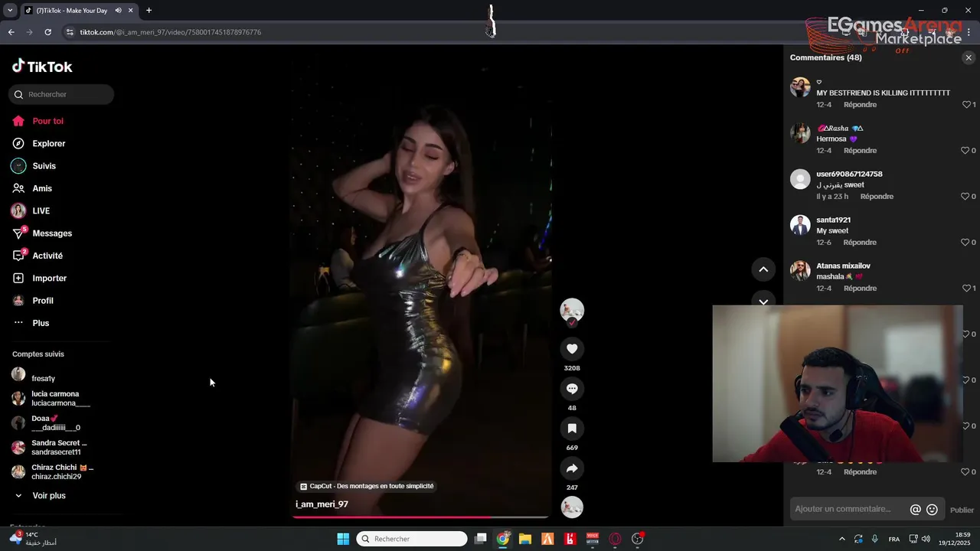980x551 pixels.
Task: Like the video with the heart icon
Action: pyautogui.click(x=572, y=349)
